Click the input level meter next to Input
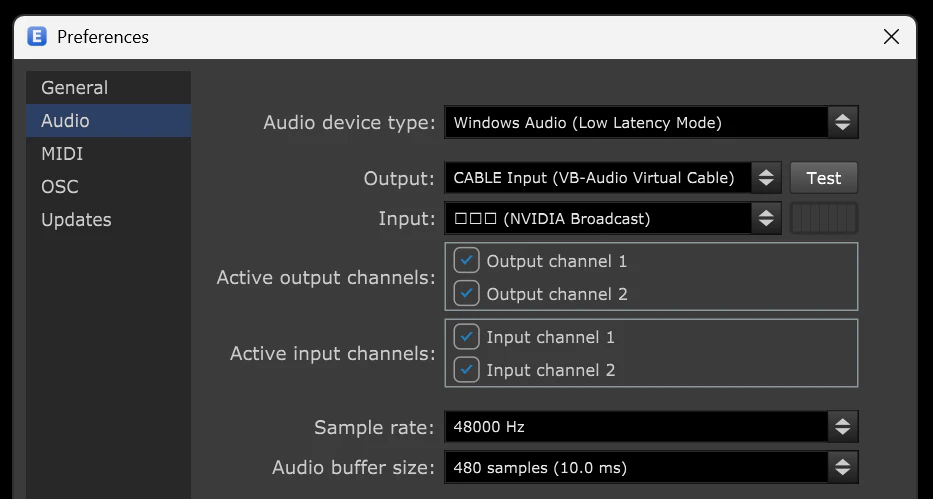 pyautogui.click(x=824, y=218)
